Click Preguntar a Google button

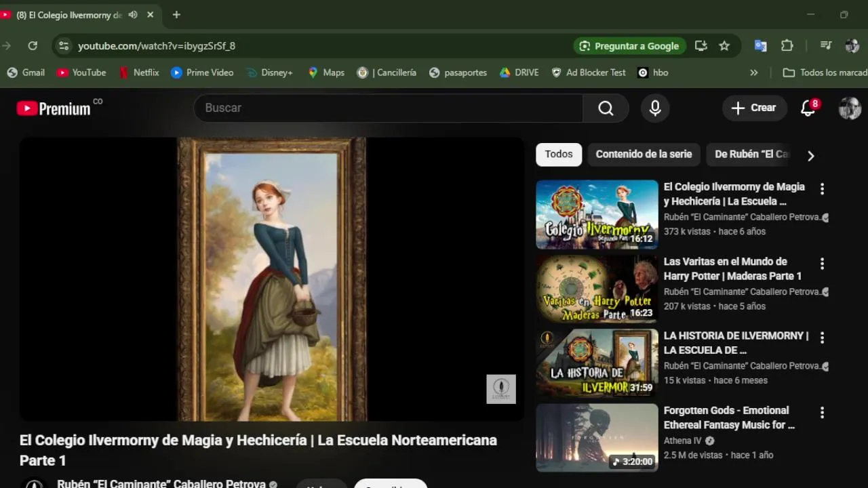[630, 46]
